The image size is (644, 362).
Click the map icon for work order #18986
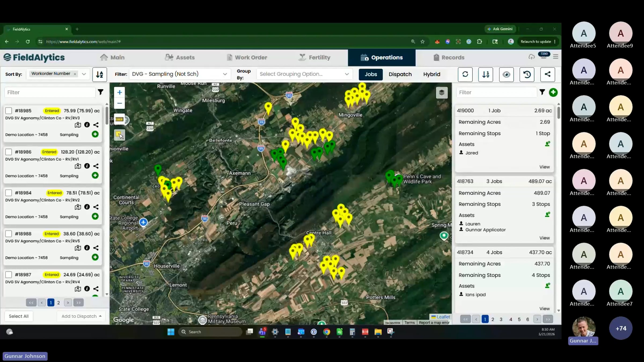[x=78, y=166]
